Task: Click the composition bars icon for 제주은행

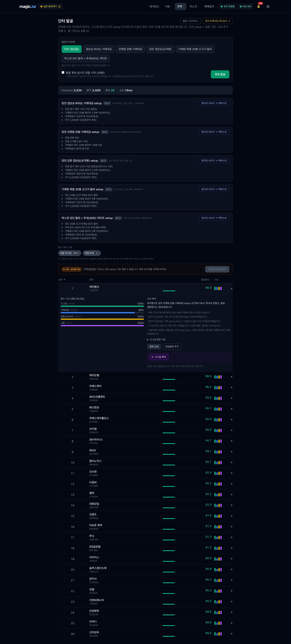Action: click(218, 377)
